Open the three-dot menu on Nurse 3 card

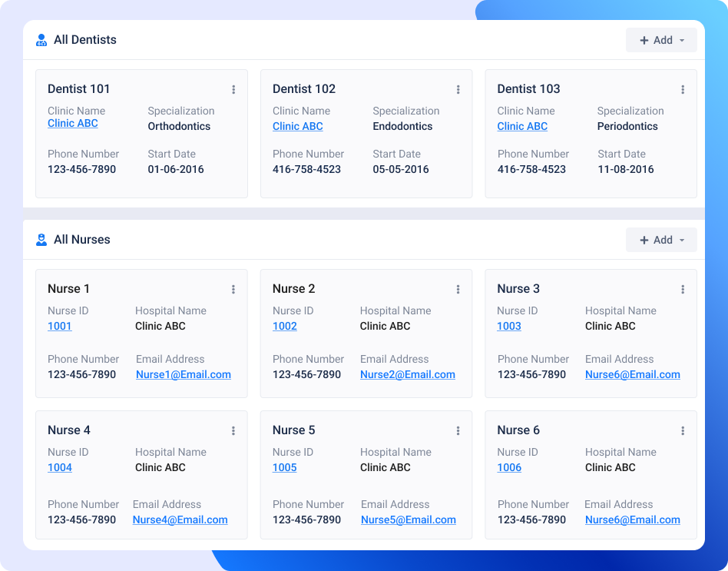(x=683, y=290)
